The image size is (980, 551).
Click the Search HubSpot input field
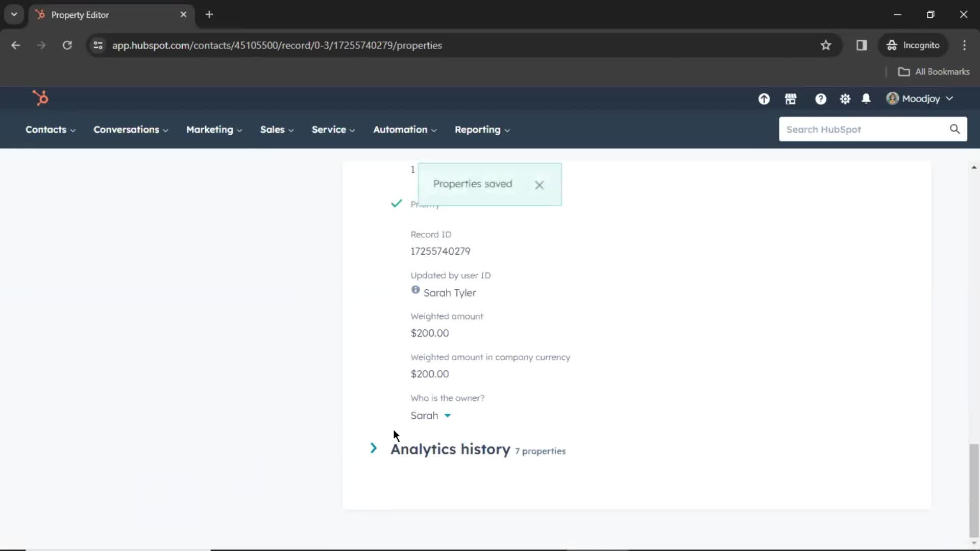click(866, 129)
